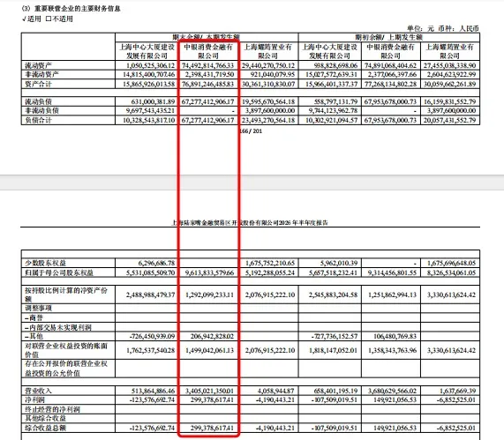The height and width of the screenshot is (440, 504).
Task: Select the 少数股东权益 row label
Action: click(x=45, y=263)
